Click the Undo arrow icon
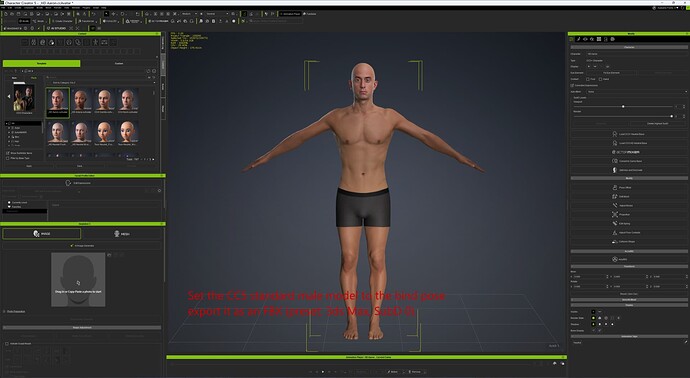 [x=93, y=14]
